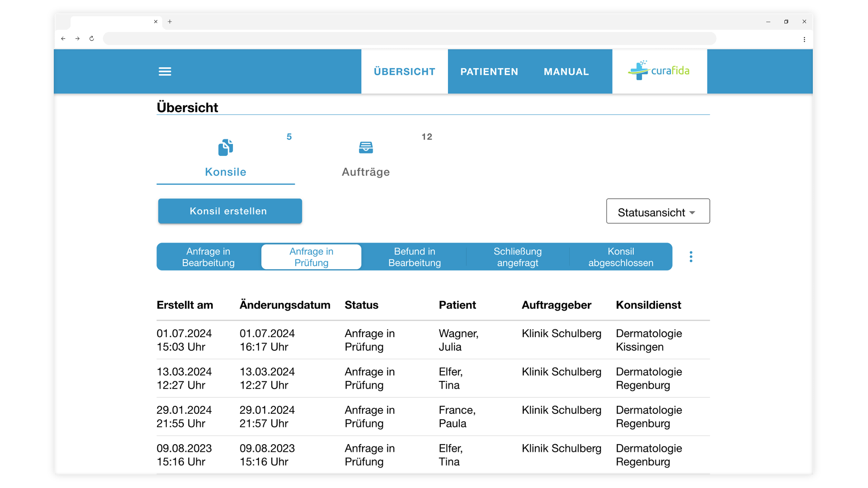Filter by Befund in Bearbeitung
This screenshot has height=488, width=868.
(x=415, y=257)
